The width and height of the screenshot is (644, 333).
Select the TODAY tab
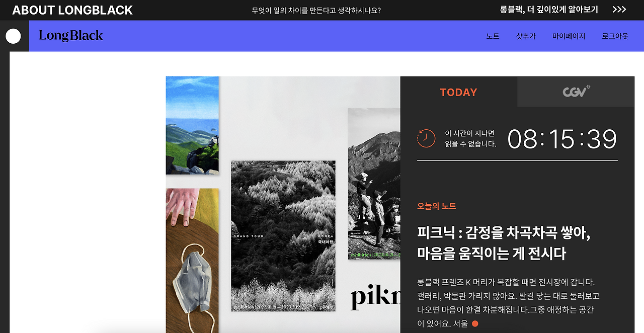click(x=458, y=92)
